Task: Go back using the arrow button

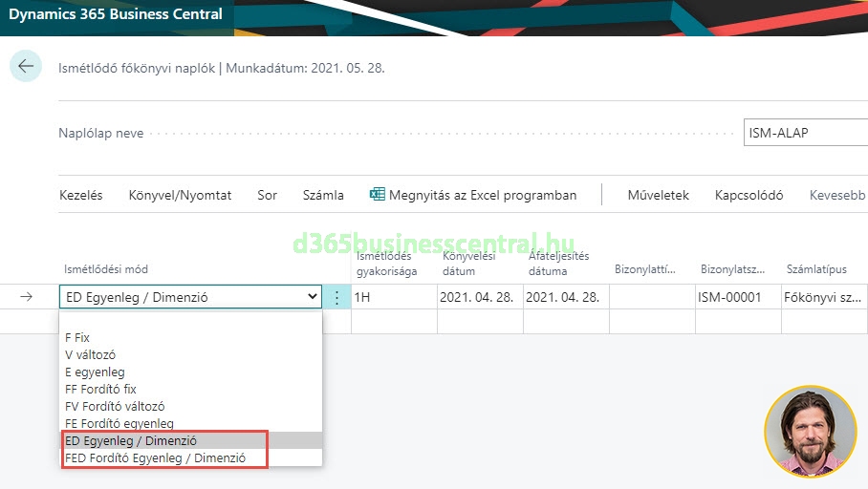Action: pos(26,67)
